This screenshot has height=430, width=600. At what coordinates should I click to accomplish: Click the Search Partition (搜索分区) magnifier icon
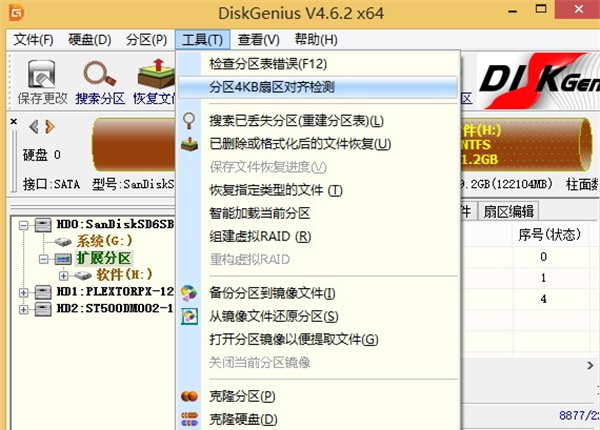tap(99, 74)
